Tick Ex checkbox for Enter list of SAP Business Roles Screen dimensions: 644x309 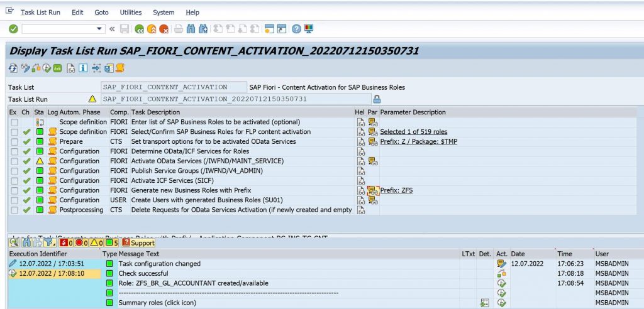(14, 122)
